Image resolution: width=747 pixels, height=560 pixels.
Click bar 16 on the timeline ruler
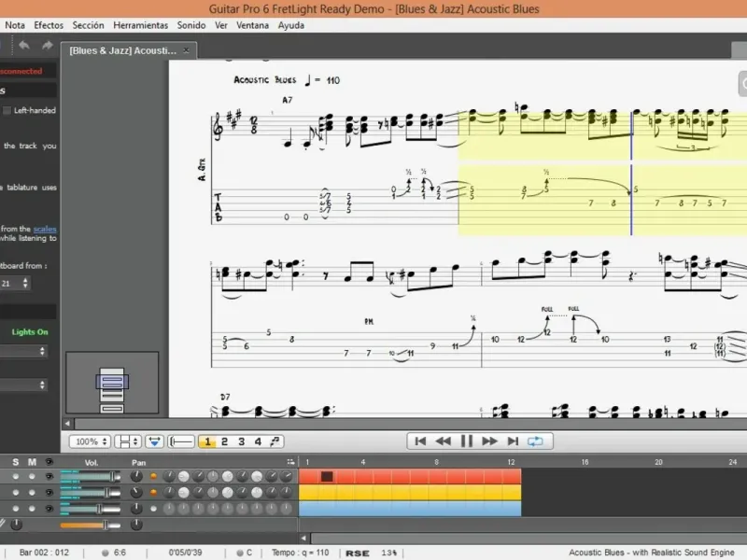pos(585,462)
